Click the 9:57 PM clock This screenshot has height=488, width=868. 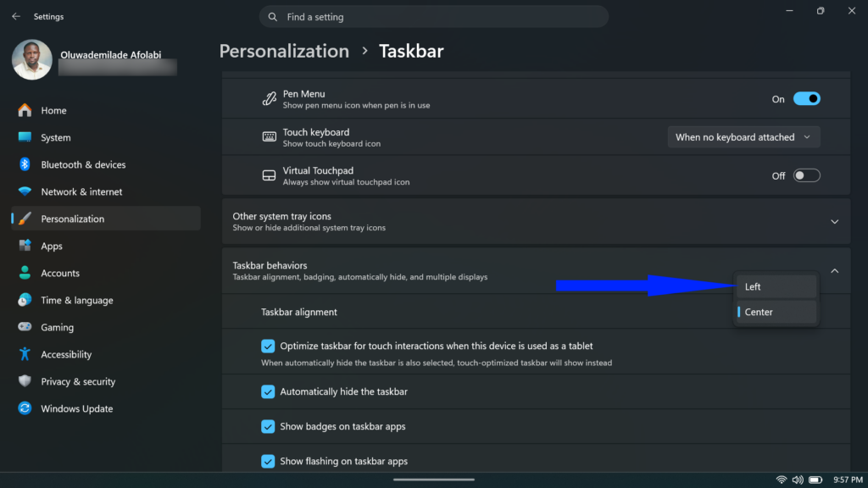point(848,480)
